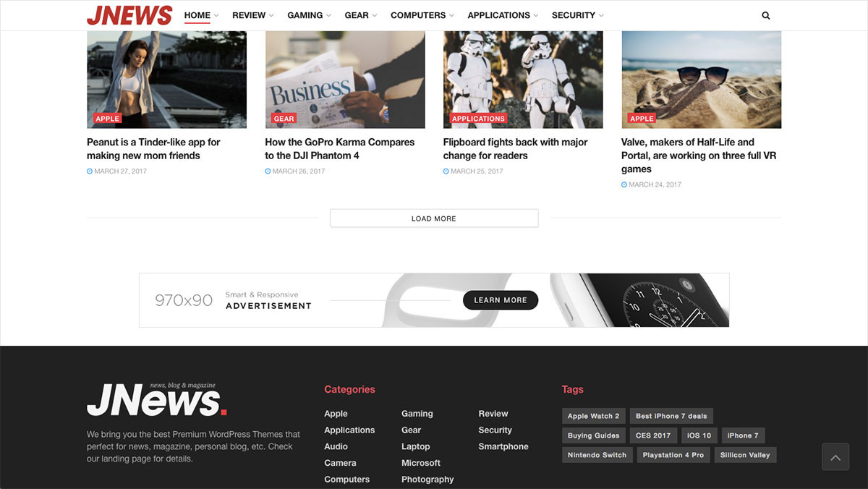
Task: Select the Nintendo Switch tag
Action: pos(597,455)
